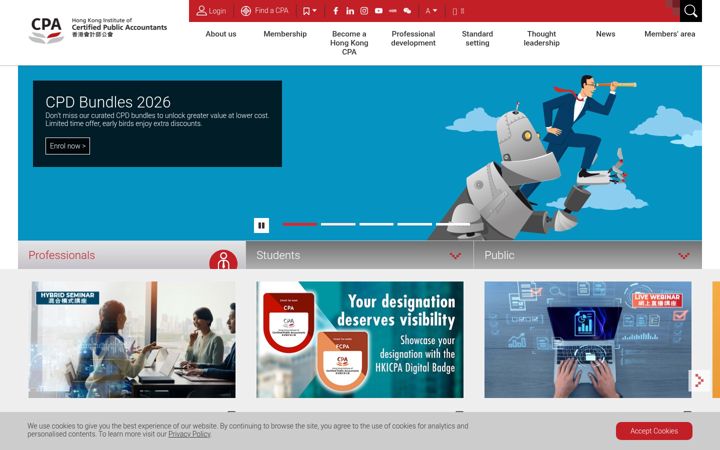The image size is (720, 450).
Task: Open the Thought leadership menu
Action: point(541,39)
